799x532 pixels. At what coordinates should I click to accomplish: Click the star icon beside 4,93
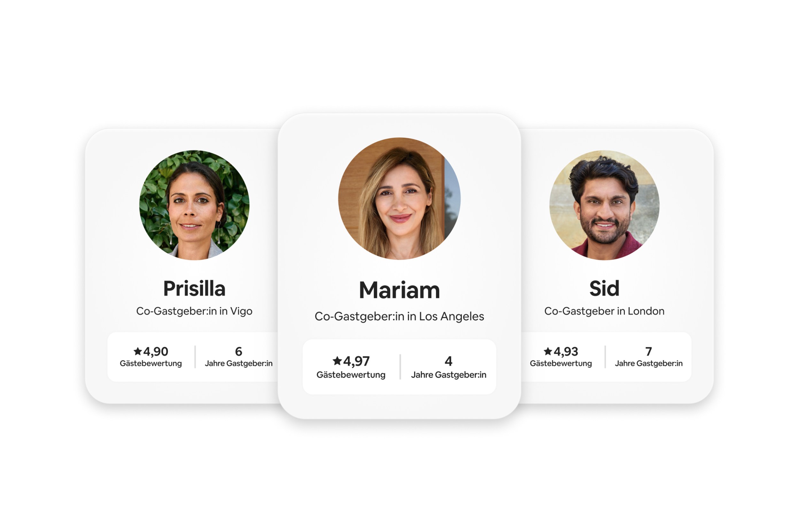(x=548, y=351)
